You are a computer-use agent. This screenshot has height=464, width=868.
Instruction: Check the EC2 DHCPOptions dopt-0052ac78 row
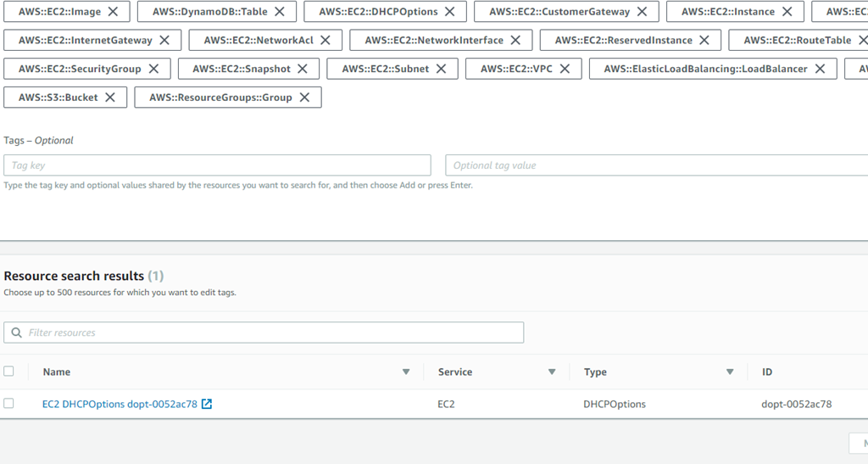point(8,404)
